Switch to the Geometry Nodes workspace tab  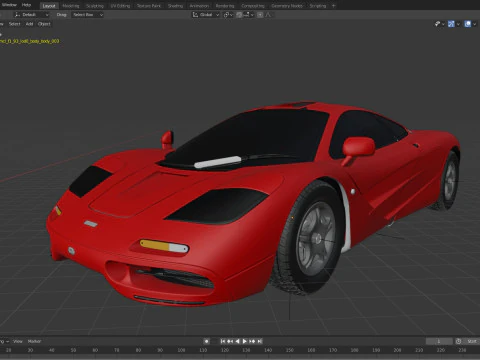[x=287, y=6]
